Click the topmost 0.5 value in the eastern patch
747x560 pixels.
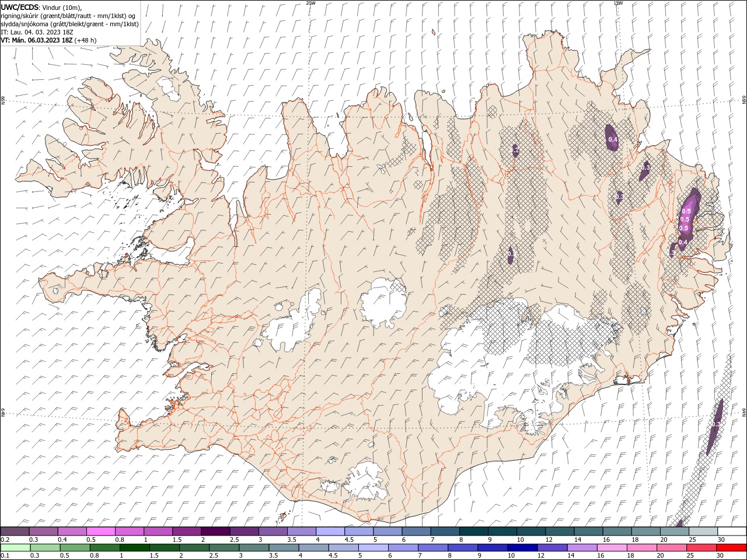pyautogui.click(x=687, y=211)
